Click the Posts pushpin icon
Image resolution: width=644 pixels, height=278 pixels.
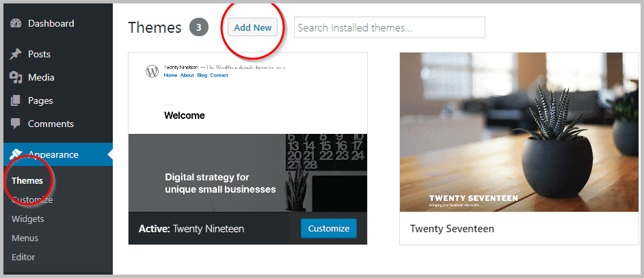point(16,55)
